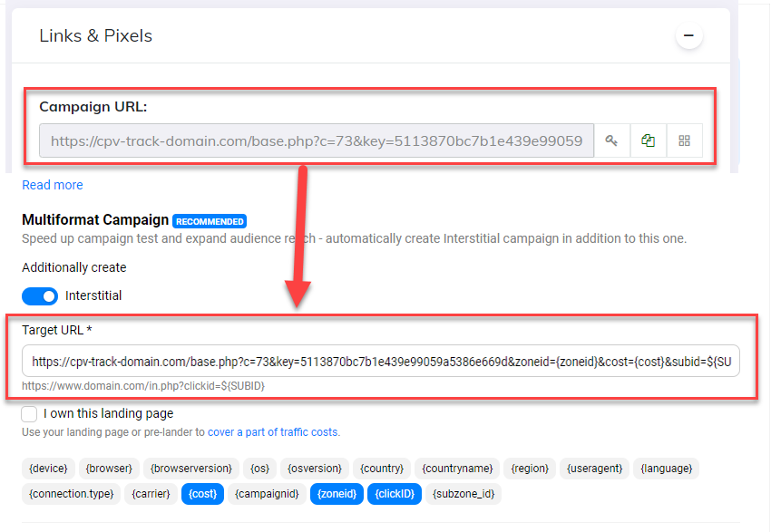
Task: Open the Links & Pixels header
Action: coord(95,35)
